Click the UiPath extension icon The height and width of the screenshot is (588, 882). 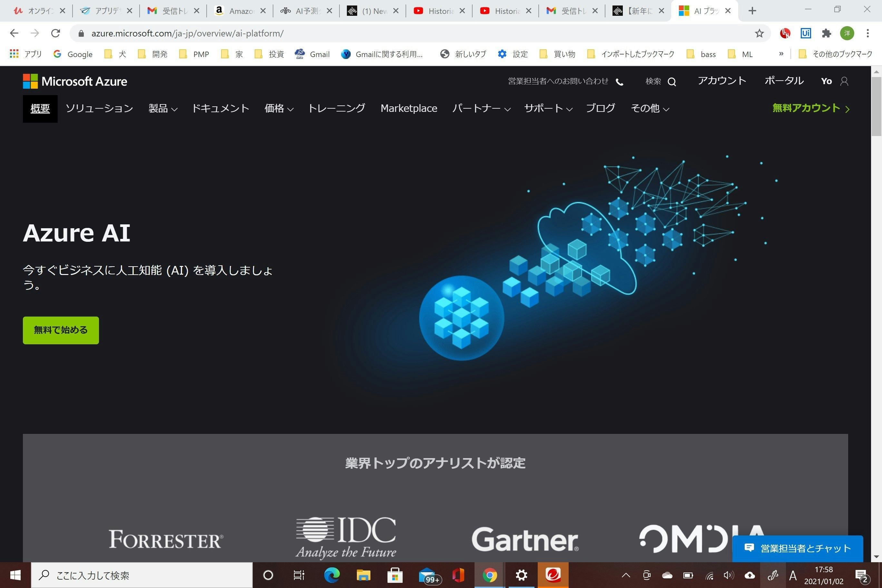click(x=806, y=33)
